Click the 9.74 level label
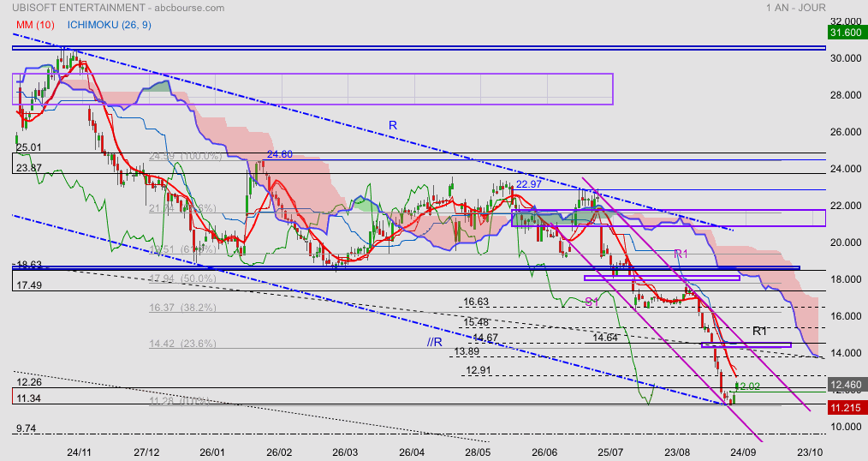 [26, 428]
